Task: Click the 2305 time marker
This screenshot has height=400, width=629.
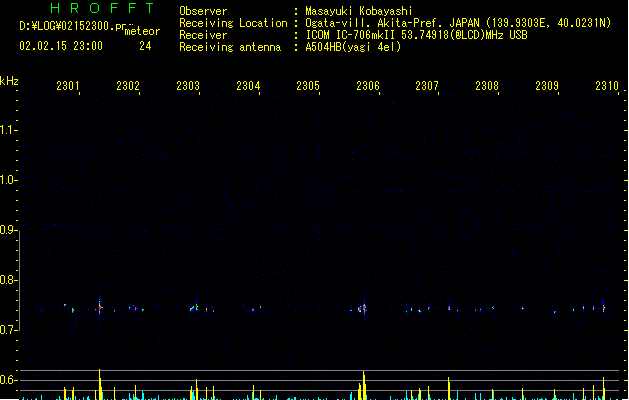Action: click(x=308, y=85)
